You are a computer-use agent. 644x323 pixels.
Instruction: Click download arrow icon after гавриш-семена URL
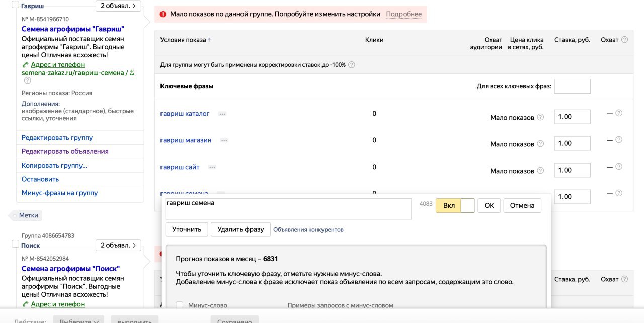[x=132, y=73]
